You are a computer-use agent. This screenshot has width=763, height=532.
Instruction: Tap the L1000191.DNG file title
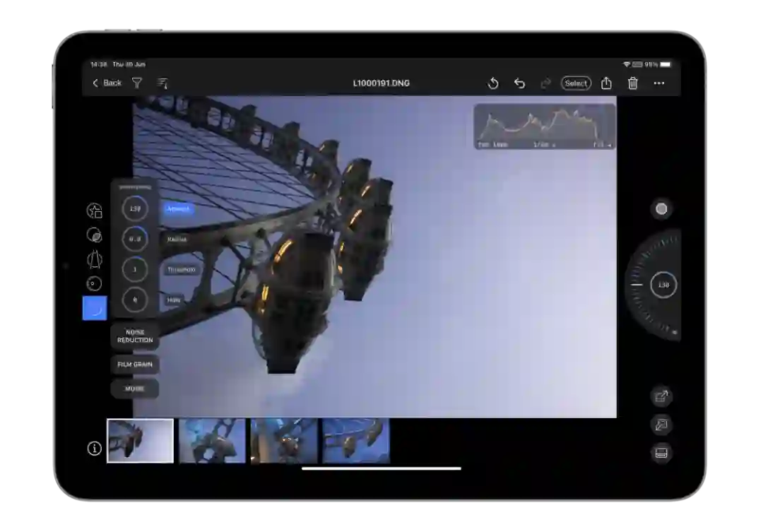click(381, 83)
